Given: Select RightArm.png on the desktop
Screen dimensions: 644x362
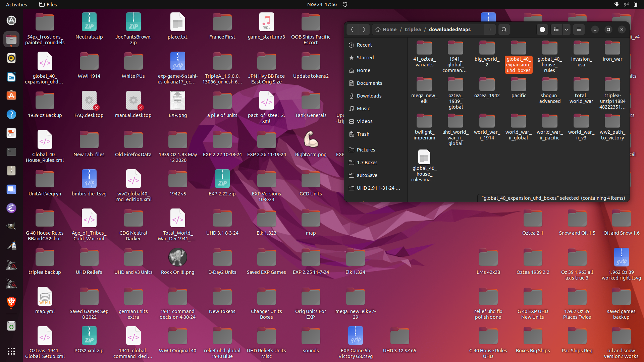Looking at the screenshot, I should tap(311, 144).
